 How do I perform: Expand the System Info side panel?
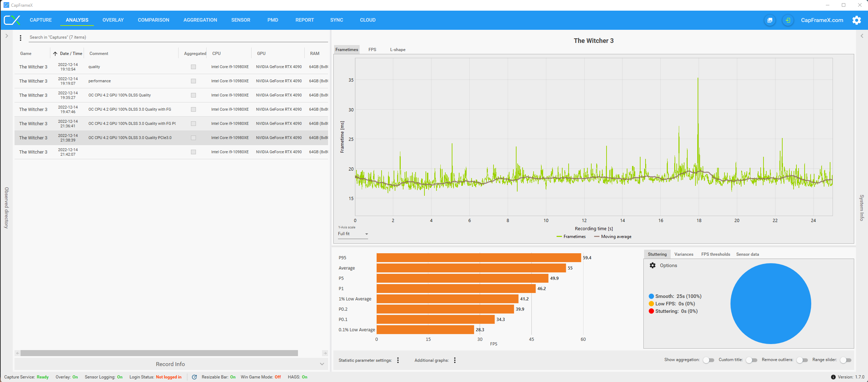862,36
